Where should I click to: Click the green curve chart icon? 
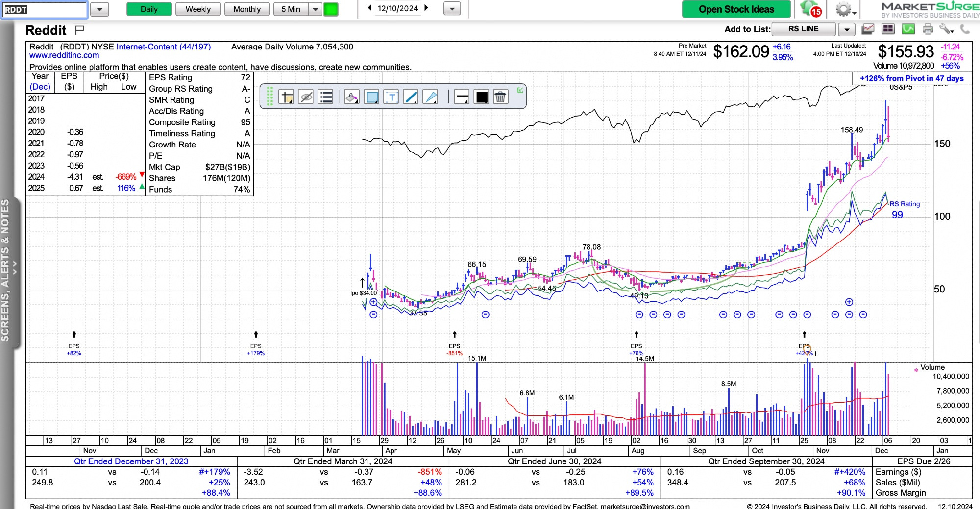[908, 29]
